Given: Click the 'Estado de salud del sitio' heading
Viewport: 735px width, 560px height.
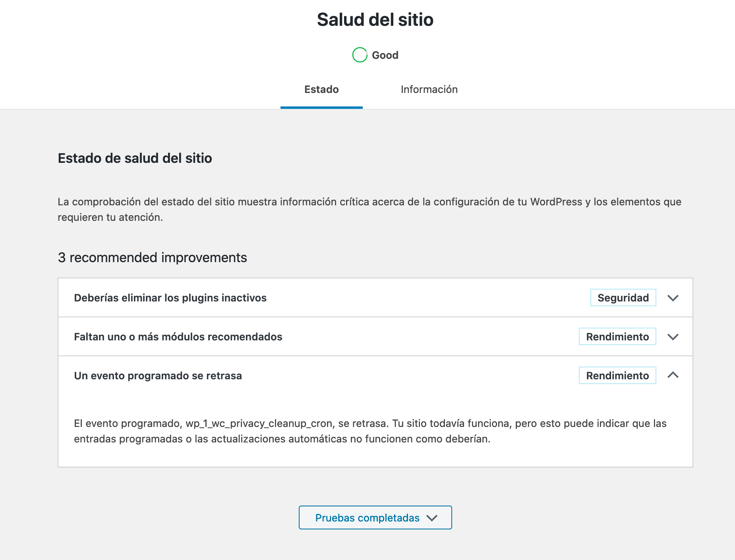Looking at the screenshot, I should coord(135,158).
